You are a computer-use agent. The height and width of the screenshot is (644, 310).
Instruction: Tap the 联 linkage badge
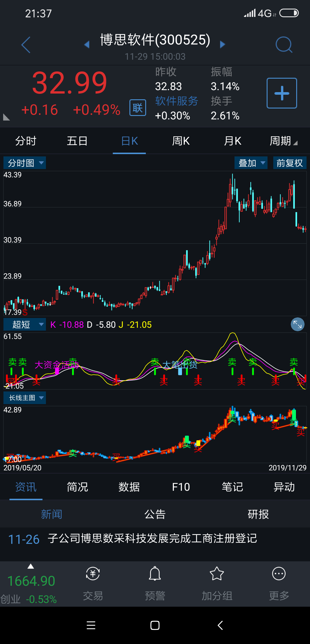(138, 108)
